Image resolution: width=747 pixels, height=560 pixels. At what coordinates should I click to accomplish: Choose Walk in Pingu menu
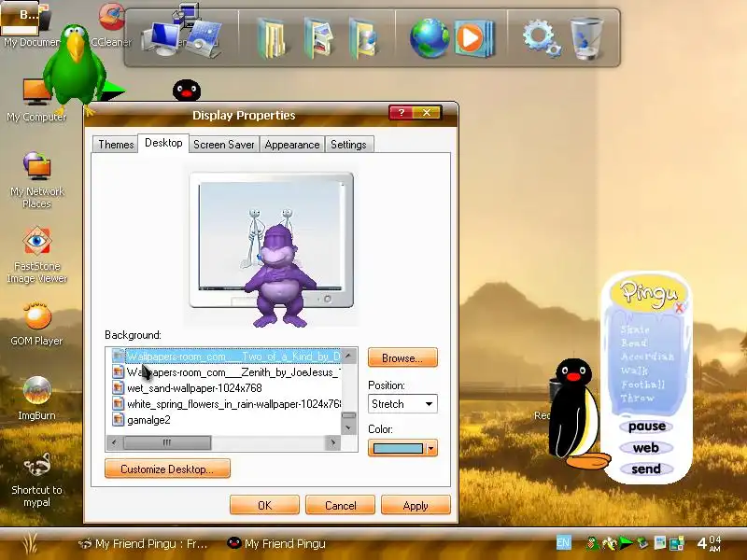click(634, 370)
